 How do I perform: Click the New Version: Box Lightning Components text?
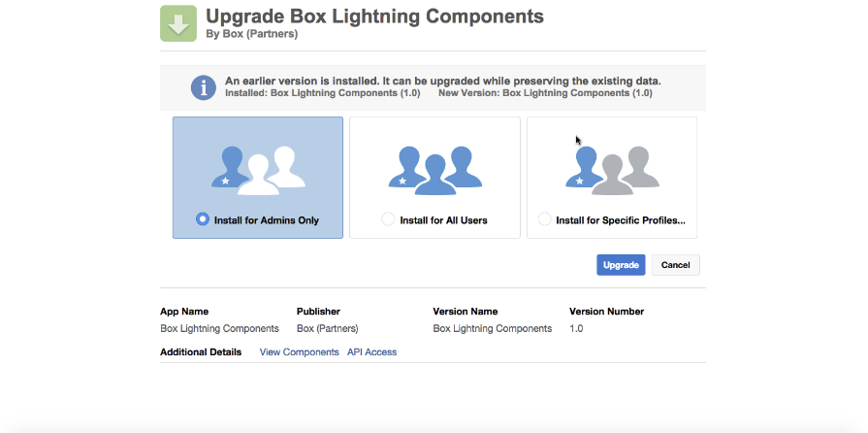pyautogui.click(x=545, y=93)
